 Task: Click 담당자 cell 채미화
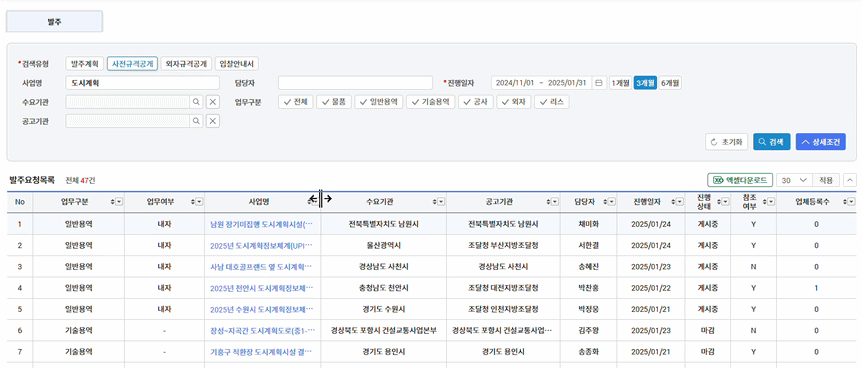[588, 224]
